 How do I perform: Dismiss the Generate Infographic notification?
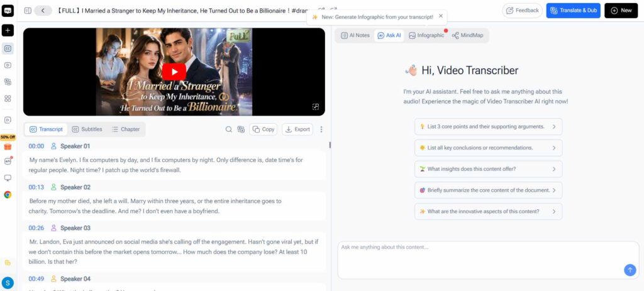pos(441,16)
